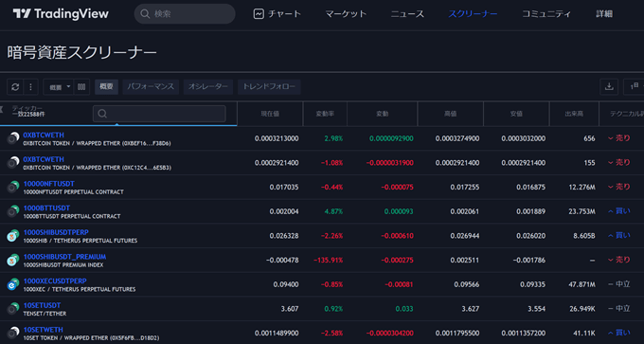Select the 概要 tab

[x=106, y=87]
